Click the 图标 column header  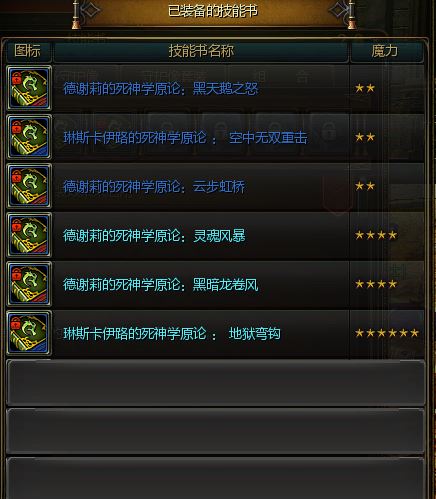click(28, 51)
